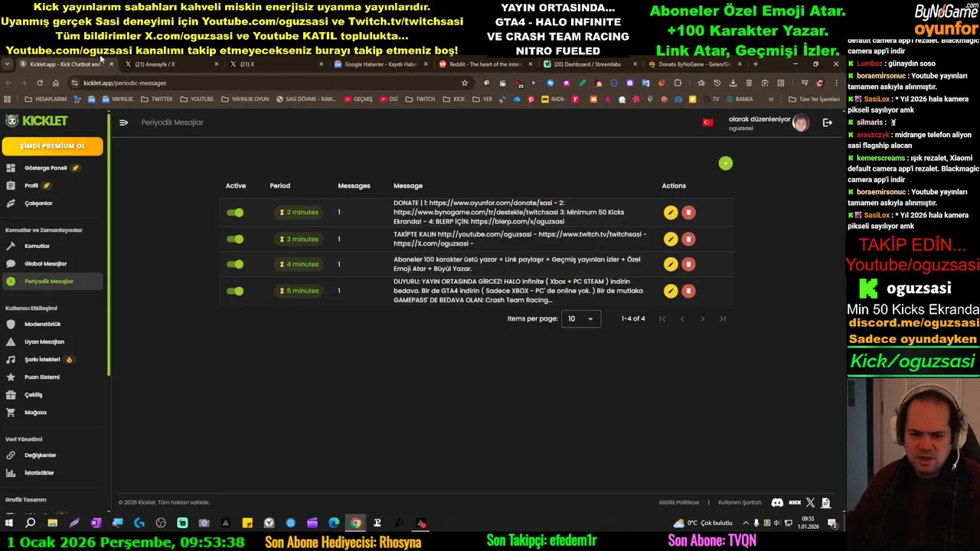Expand the Tüm Yer İşaretleri bookmarks folder

[814, 99]
